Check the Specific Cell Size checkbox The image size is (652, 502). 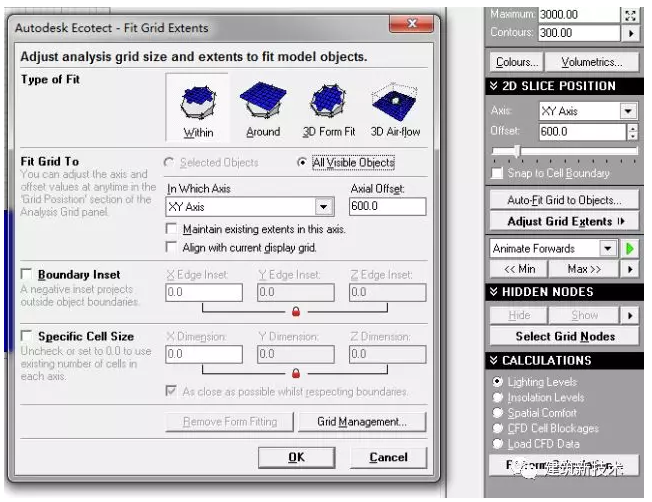click(x=26, y=335)
